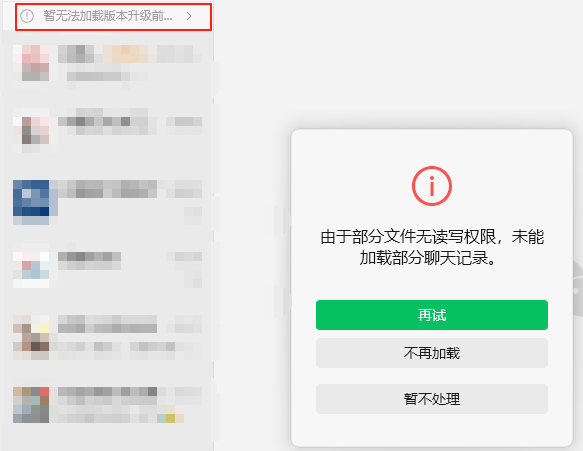Click the exclamation warning icon in the top banner
The height and width of the screenshot is (451, 583).
27,16
